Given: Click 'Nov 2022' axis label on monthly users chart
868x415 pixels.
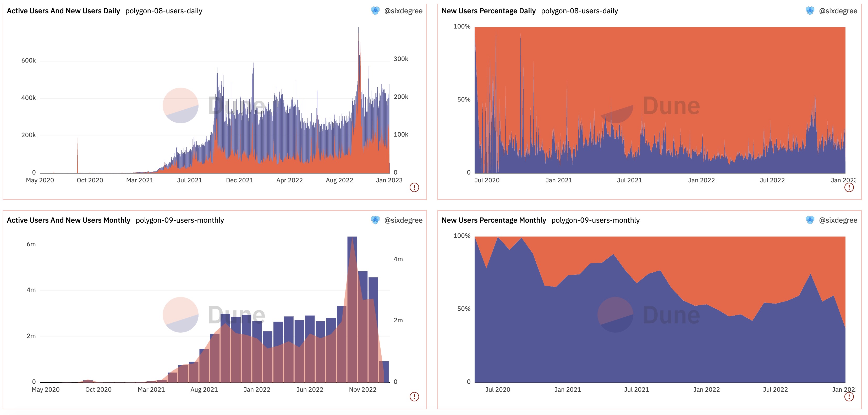Looking at the screenshot, I should pyautogui.click(x=362, y=389).
